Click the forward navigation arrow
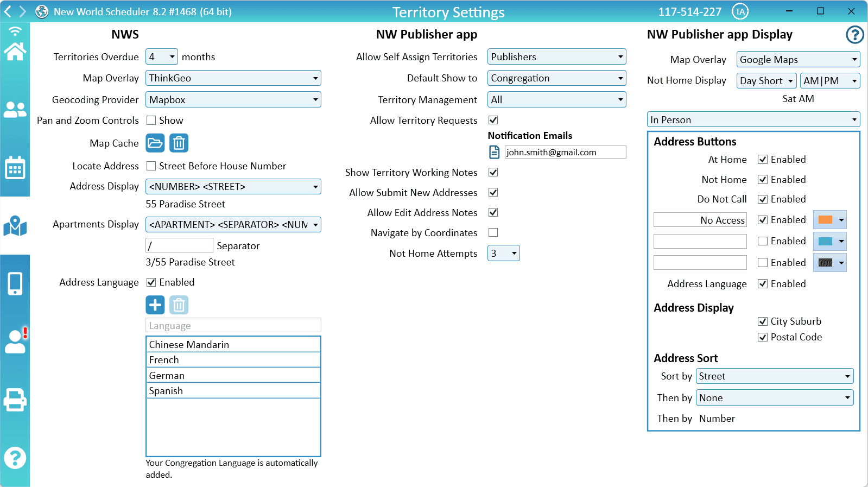Image resolution: width=868 pixels, height=487 pixels. (22, 11)
